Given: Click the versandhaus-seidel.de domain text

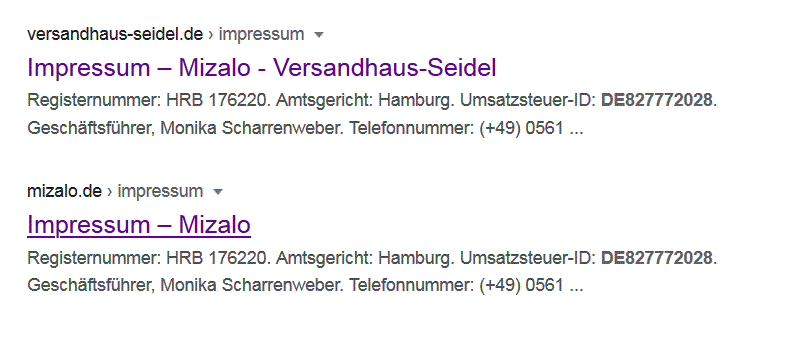Looking at the screenshot, I should click(x=115, y=34).
